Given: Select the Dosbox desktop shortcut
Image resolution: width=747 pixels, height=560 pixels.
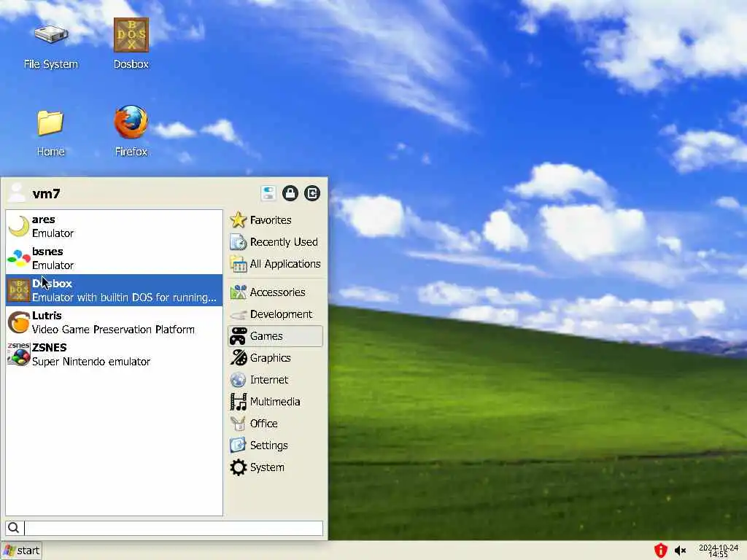Looking at the screenshot, I should click(x=131, y=44).
